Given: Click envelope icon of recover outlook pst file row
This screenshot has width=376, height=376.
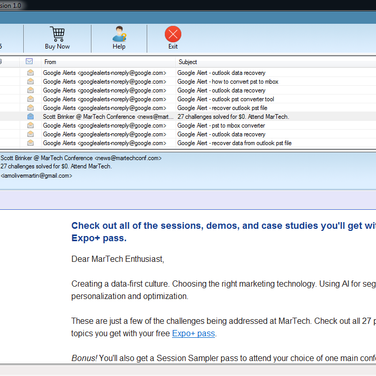Looking at the screenshot, I should [30, 108].
